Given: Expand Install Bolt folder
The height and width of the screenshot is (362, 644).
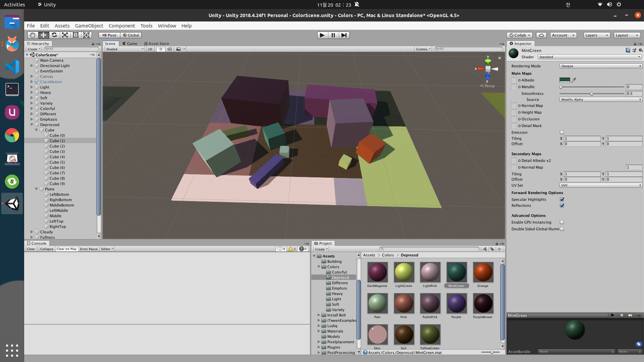Looking at the screenshot, I should pyautogui.click(x=319, y=315).
